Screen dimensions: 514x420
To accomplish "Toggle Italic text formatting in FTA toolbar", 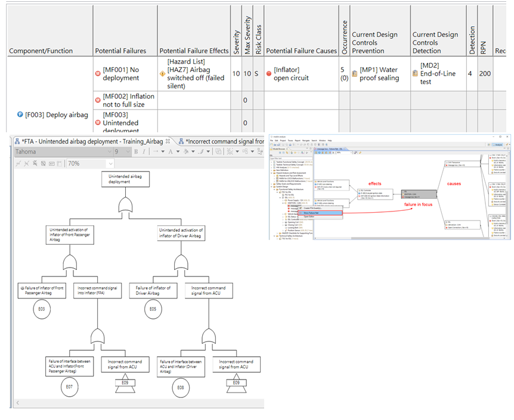I will point(144,152).
